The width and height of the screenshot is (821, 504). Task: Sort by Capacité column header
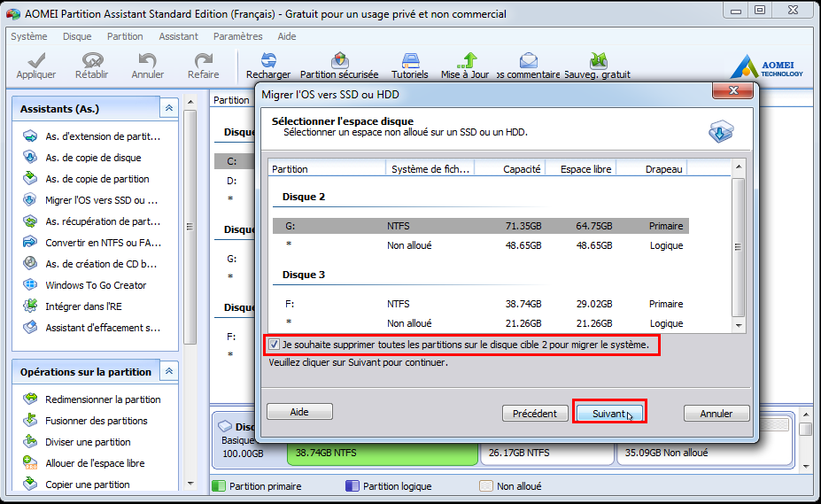pos(510,168)
